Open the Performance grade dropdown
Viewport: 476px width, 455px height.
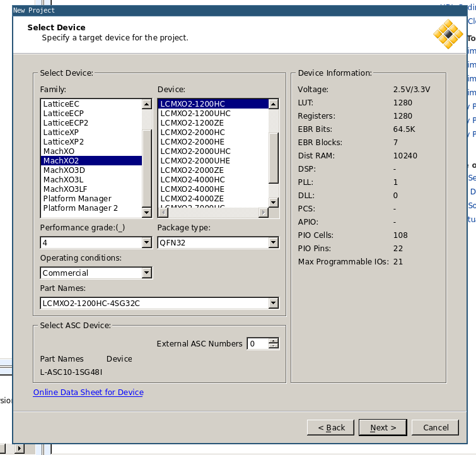click(x=147, y=242)
